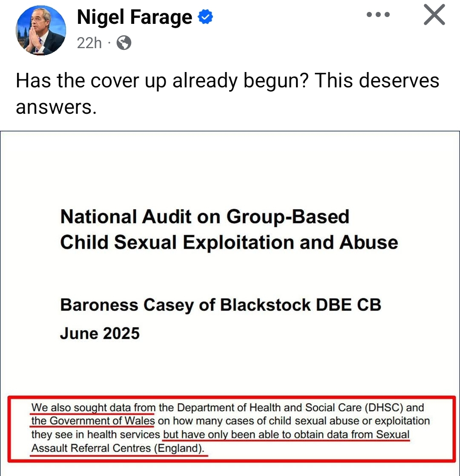Click the "Baroness Casey of Blackstock DBE CB" line

click(x=221, y=305)
